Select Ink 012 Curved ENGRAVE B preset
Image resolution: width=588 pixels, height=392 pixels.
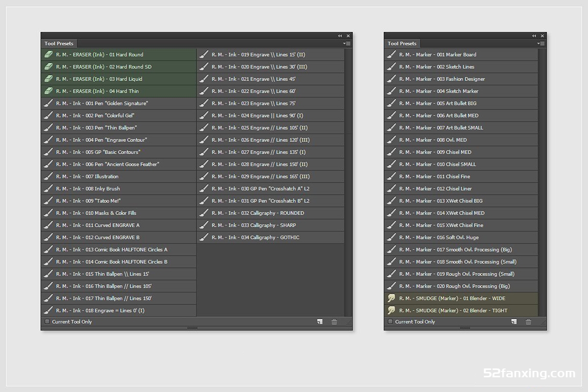[119, 237]
